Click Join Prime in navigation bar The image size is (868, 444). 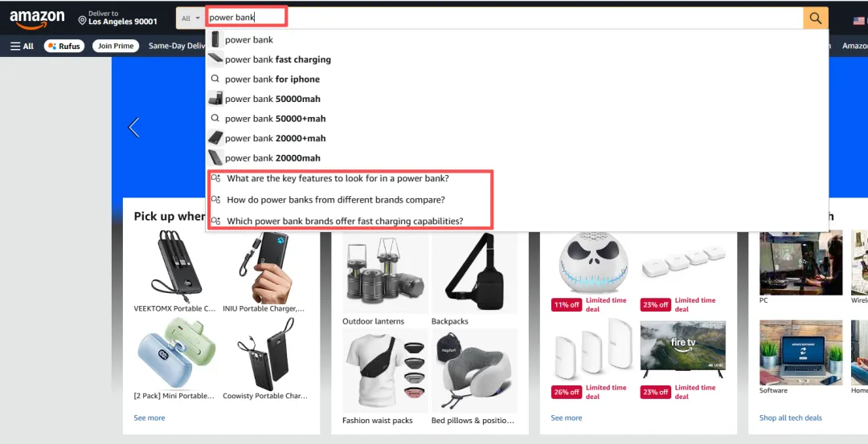coord(116,46)
